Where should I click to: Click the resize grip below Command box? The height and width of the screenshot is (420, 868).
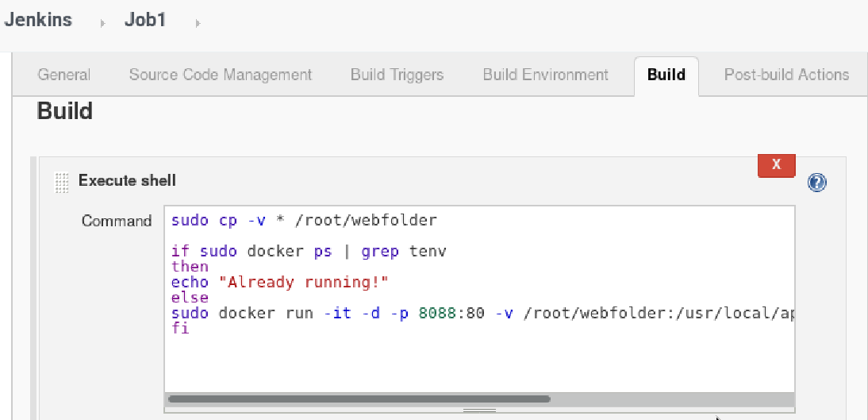point(479,410)
